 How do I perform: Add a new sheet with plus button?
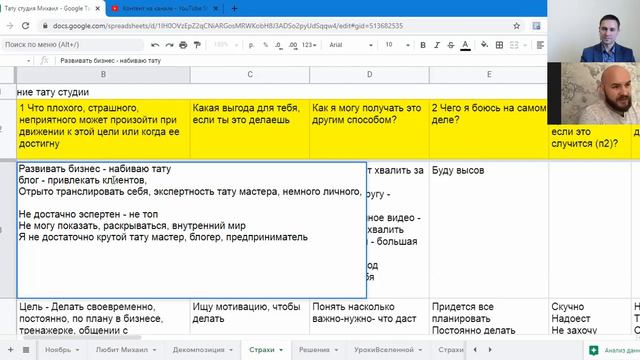tap(11, 350)
